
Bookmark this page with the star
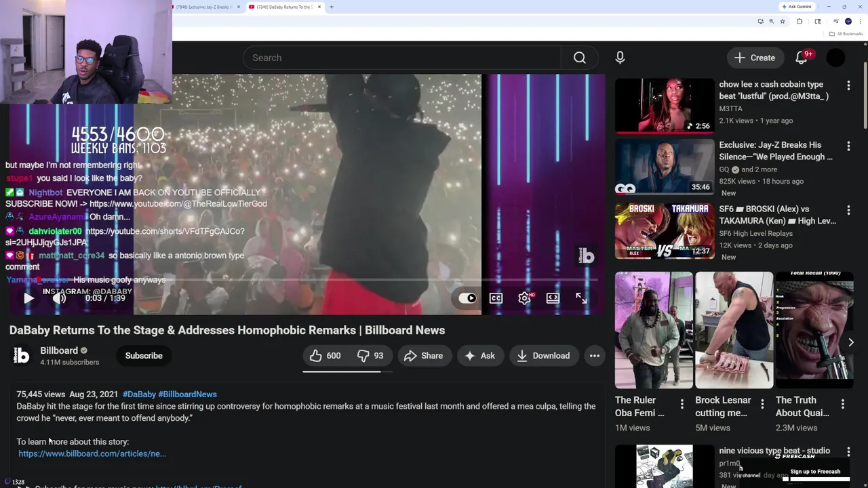[783, 22]
